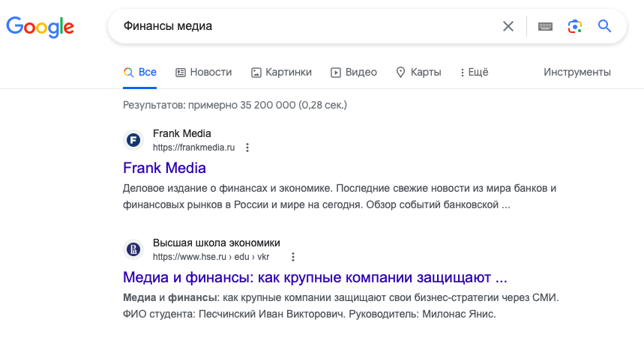
Task: Switch to the Карты tab
Action: (418, 72)
